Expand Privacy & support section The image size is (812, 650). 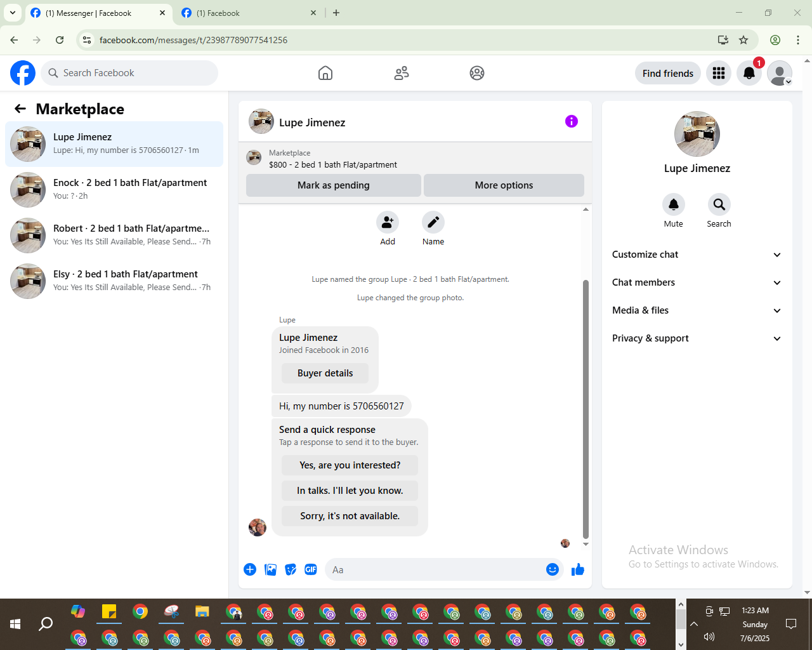[x=697, y=338]
